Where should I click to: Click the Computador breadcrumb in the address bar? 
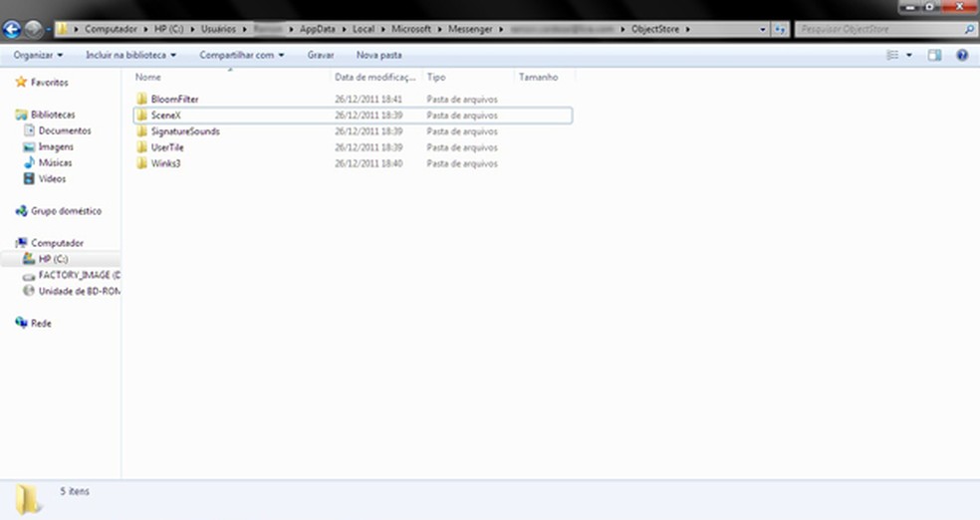pos(111,29)
